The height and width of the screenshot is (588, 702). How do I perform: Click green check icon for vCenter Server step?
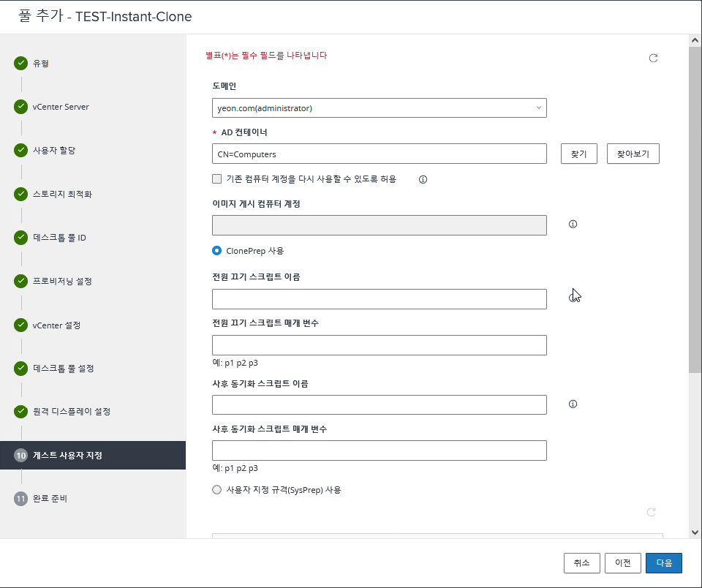click(20, 107)
